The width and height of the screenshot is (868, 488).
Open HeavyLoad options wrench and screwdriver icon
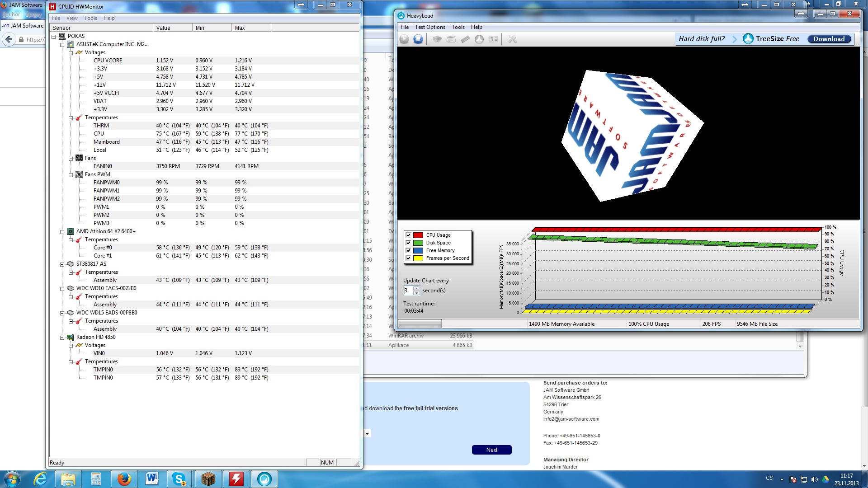tap(512, 39)
